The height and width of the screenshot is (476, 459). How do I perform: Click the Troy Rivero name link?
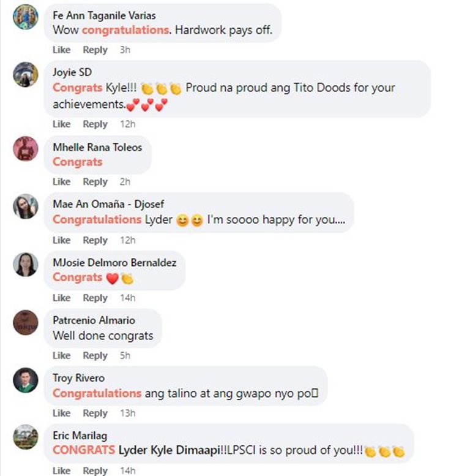[x=78, y=378]
